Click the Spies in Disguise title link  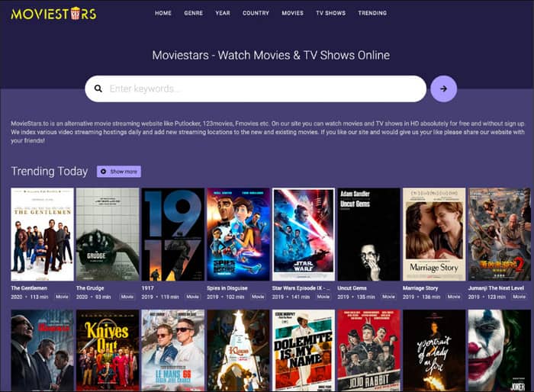[x=227, y=288]
